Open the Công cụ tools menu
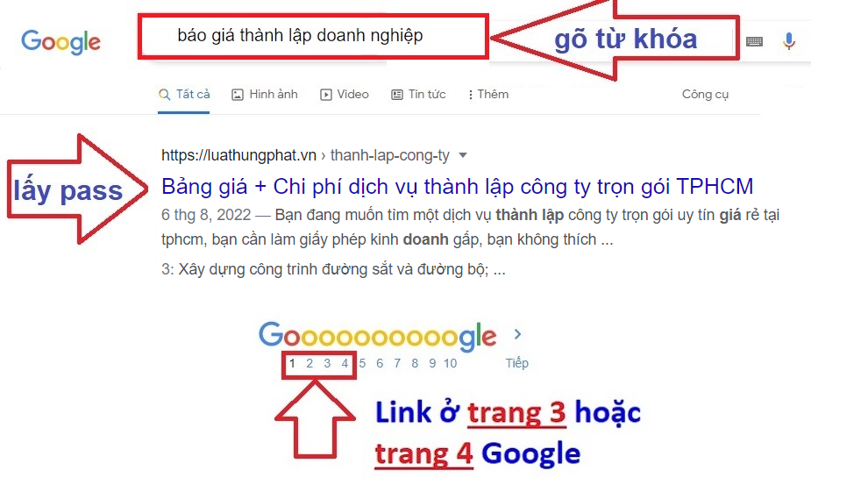The height and width of the screenshot is (492, 868). (x=705, y=95)
